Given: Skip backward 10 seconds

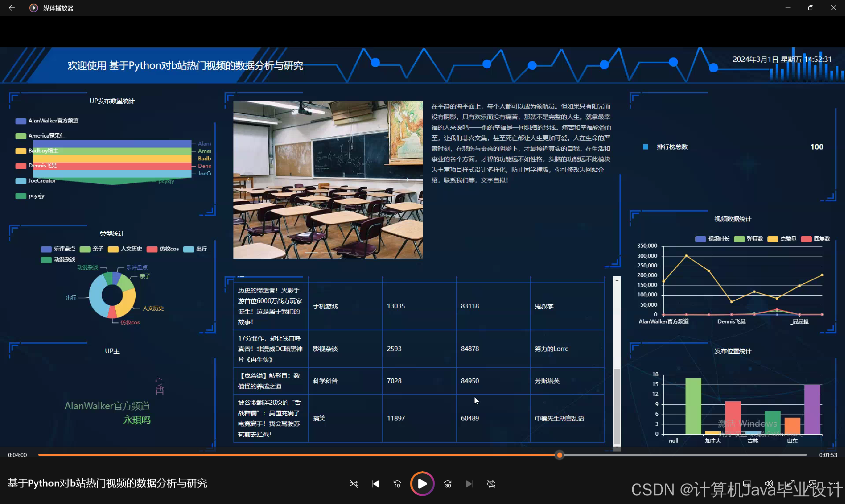Looking at the screenshot, I should (397, 484).
